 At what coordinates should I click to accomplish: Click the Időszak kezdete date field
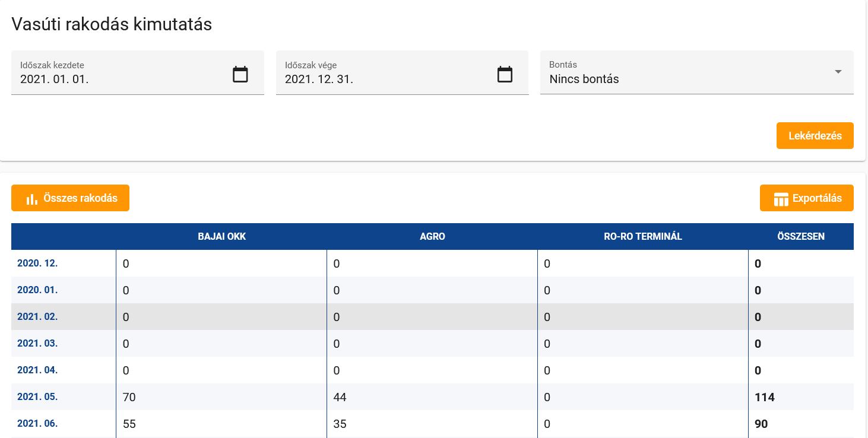tap(119, 79)
